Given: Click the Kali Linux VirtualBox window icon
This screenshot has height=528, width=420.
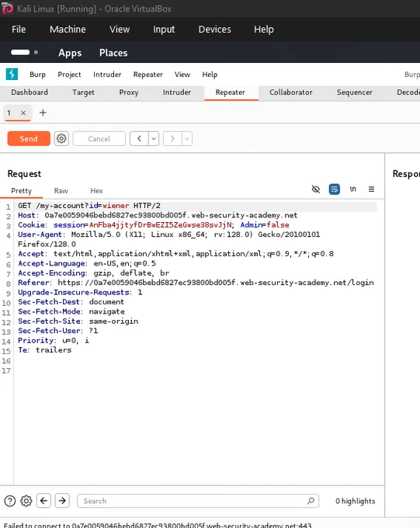Looking at the screenshot, I should (7, 9).
